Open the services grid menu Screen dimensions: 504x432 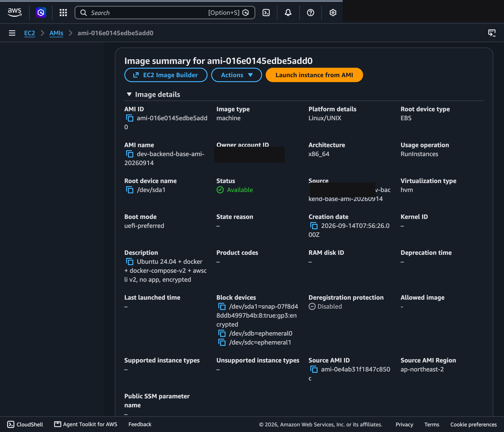pos(63,13)
